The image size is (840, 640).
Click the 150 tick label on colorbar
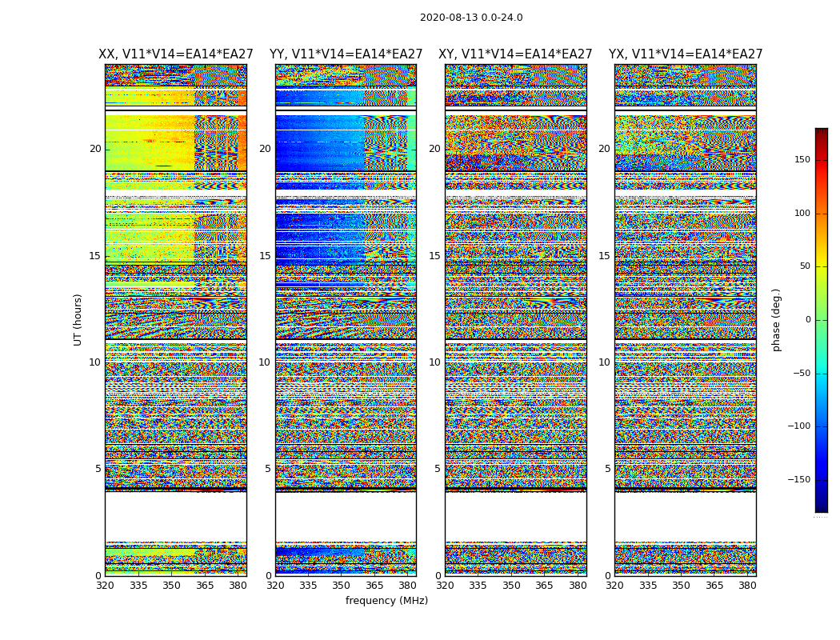[x=802, y=160]
